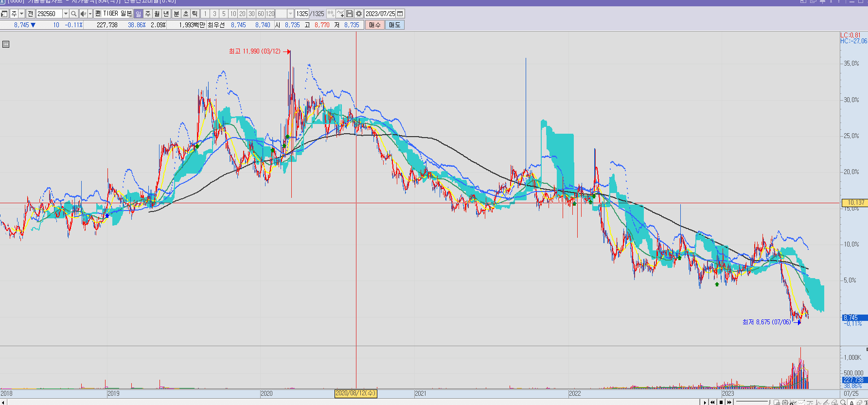Click the 편 edit button beside stock name
Viewport: 868px width, 405px height.
pos(98,14)
